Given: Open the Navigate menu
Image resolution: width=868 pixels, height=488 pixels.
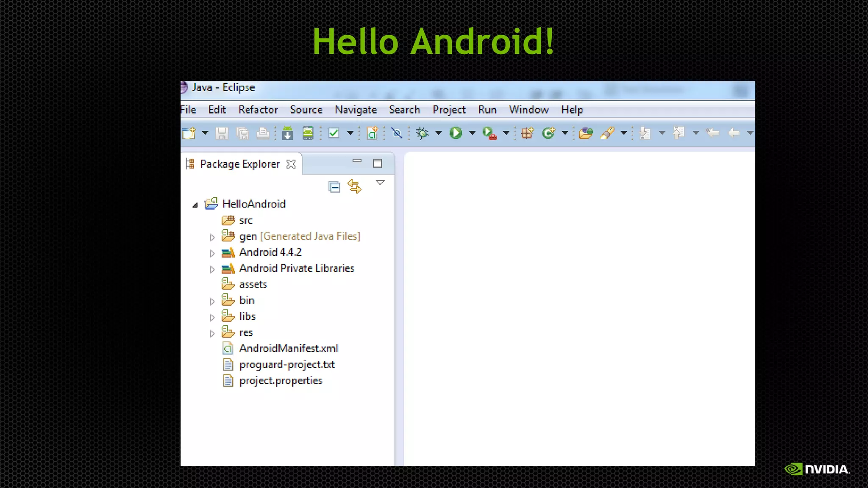Looking at the screenshot, I should (x=356, y=110).
